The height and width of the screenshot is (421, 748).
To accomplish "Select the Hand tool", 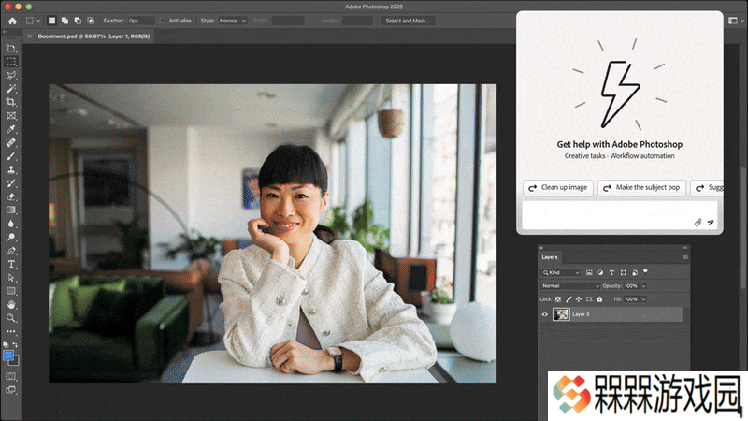I will (x=11, y=304).
